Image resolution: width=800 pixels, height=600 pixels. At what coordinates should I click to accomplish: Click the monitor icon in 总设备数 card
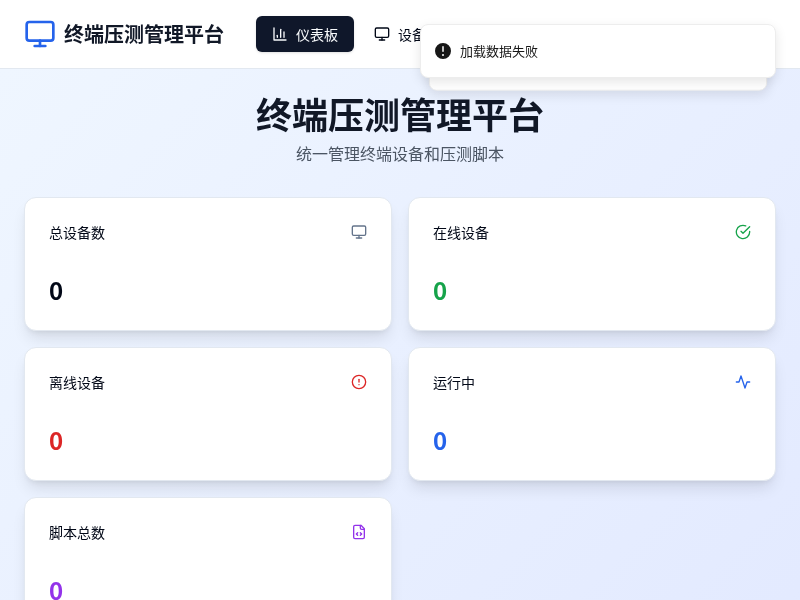click(359, 232)
